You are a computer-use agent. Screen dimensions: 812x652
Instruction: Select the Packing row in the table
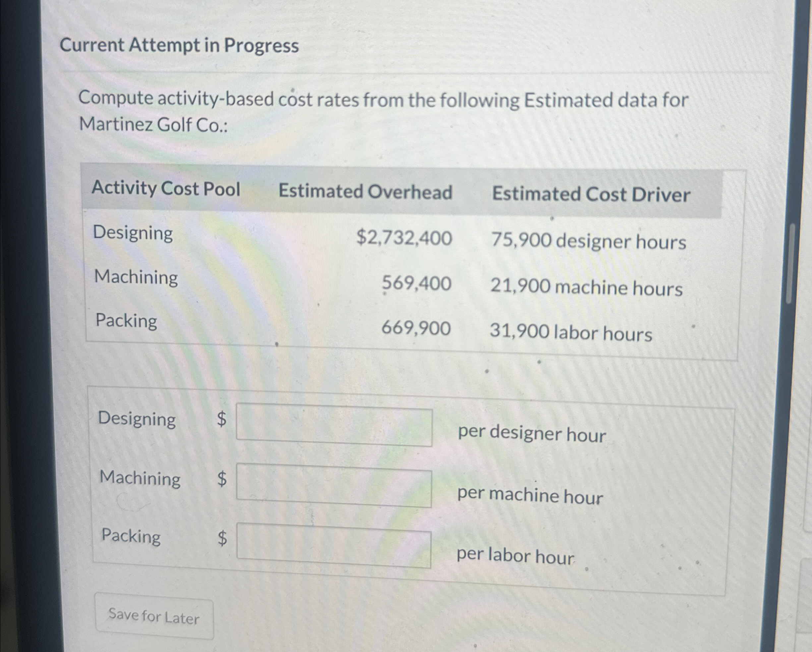click(126, 321)
